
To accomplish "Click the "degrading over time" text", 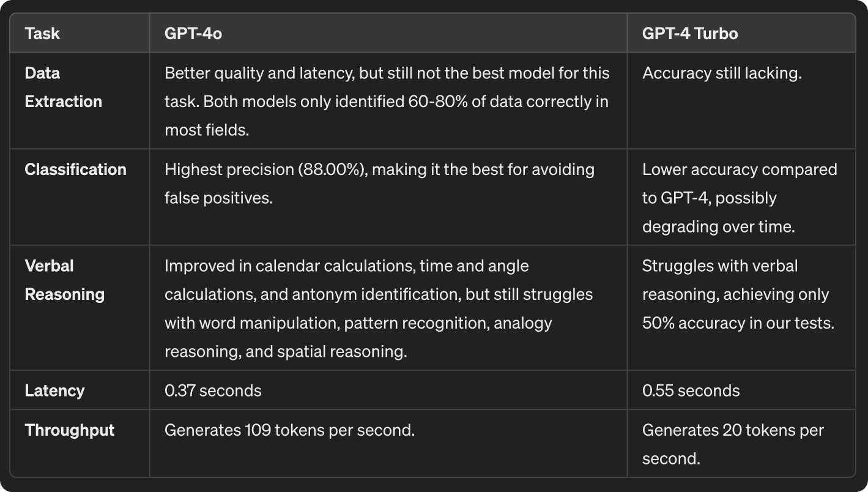I will 718,226.
